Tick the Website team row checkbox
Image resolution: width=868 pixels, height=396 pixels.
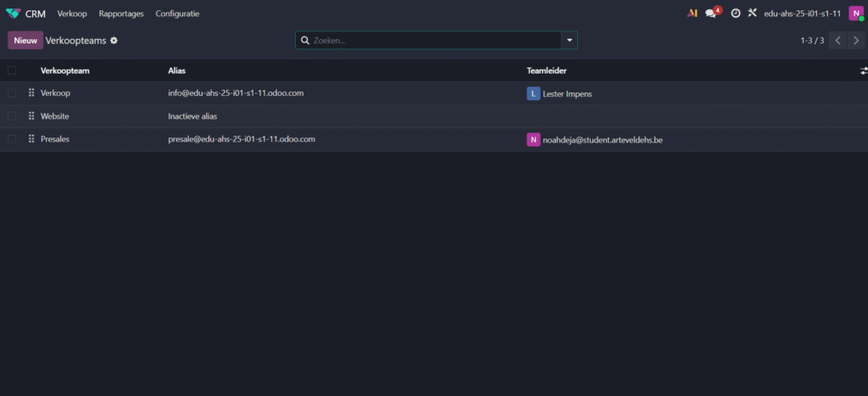(12, 116)
